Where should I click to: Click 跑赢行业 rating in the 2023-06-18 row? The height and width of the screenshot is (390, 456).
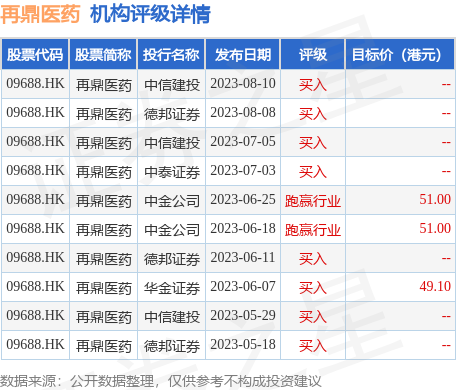313,230
